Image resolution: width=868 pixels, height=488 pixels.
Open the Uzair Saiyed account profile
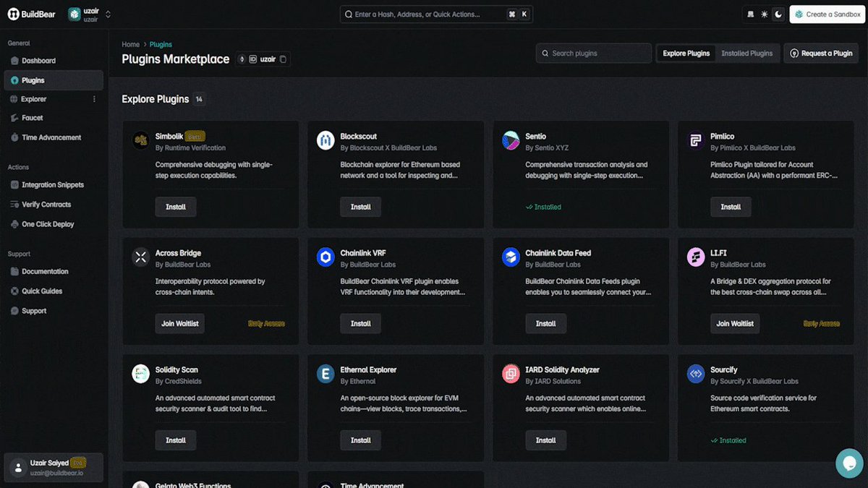coord(54,468)
